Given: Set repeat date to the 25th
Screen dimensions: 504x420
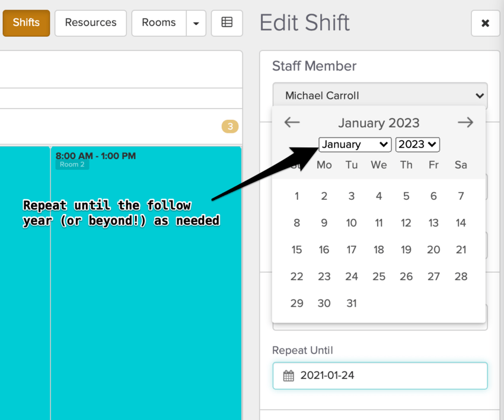Looking at the screenshot, I should click(379, 276).
